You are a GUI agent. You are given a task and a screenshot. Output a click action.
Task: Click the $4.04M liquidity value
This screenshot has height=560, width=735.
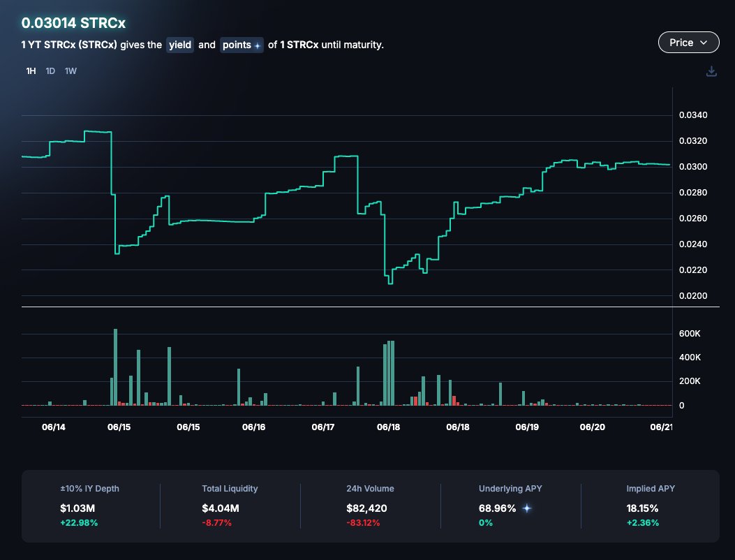[x=221, y=508]
